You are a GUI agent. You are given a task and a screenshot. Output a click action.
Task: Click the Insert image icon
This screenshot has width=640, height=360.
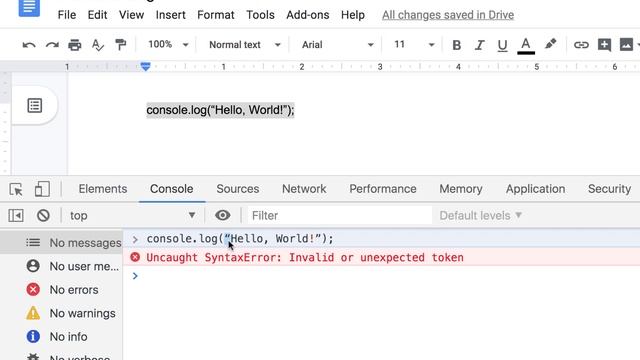(626, 44)
